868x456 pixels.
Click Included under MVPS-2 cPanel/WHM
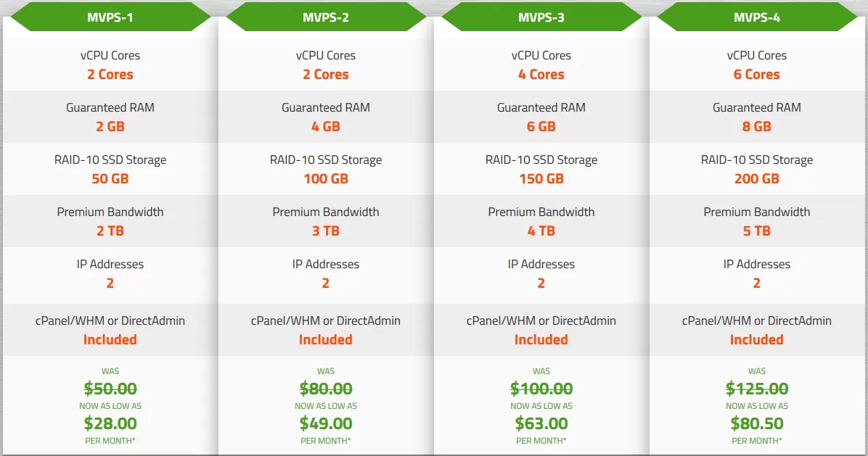[325, 339]
